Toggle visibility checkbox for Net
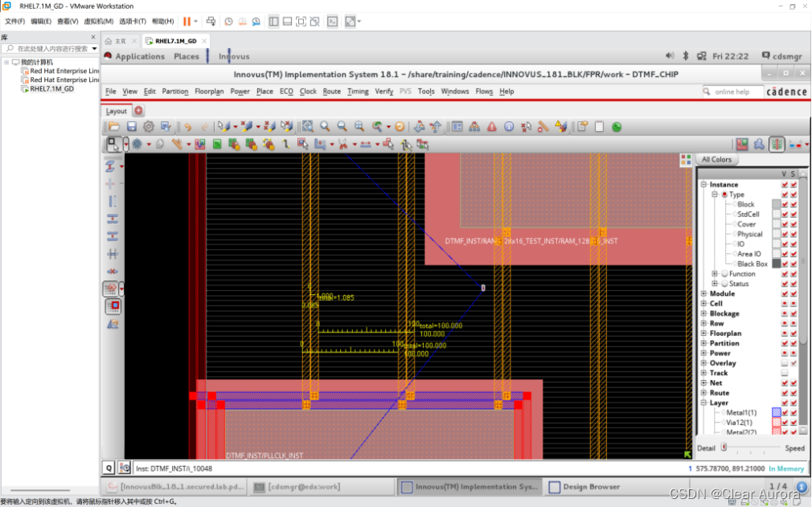The image size is (812, 507). coord(785,382)
